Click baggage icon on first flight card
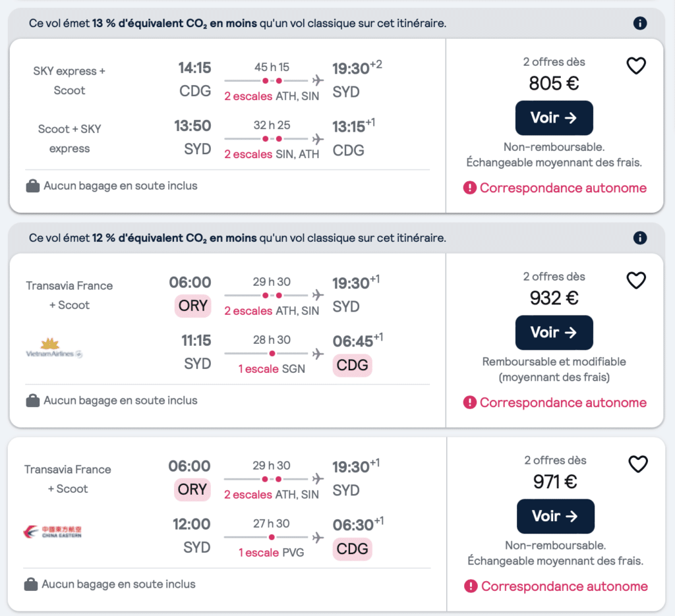 [33, 186]
